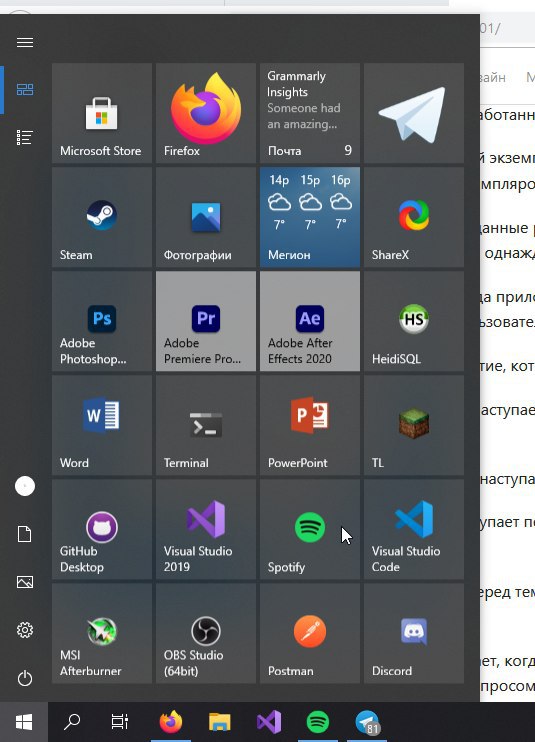Open Pictures from the Start sidebar
This screenshot has width=535, height=742.
pos(25,582)
